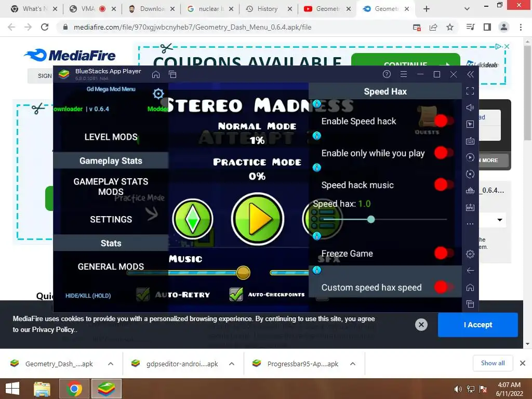
Task: Bookmark this page with the star icon
Action: pos(450,27)
